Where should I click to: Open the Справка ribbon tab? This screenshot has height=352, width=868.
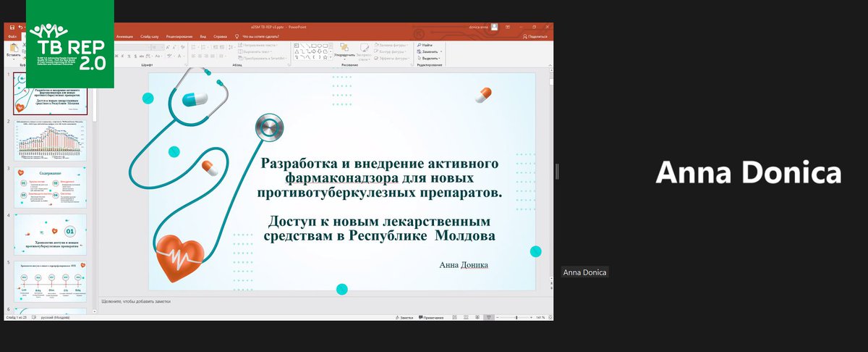[x=220, y=35]
